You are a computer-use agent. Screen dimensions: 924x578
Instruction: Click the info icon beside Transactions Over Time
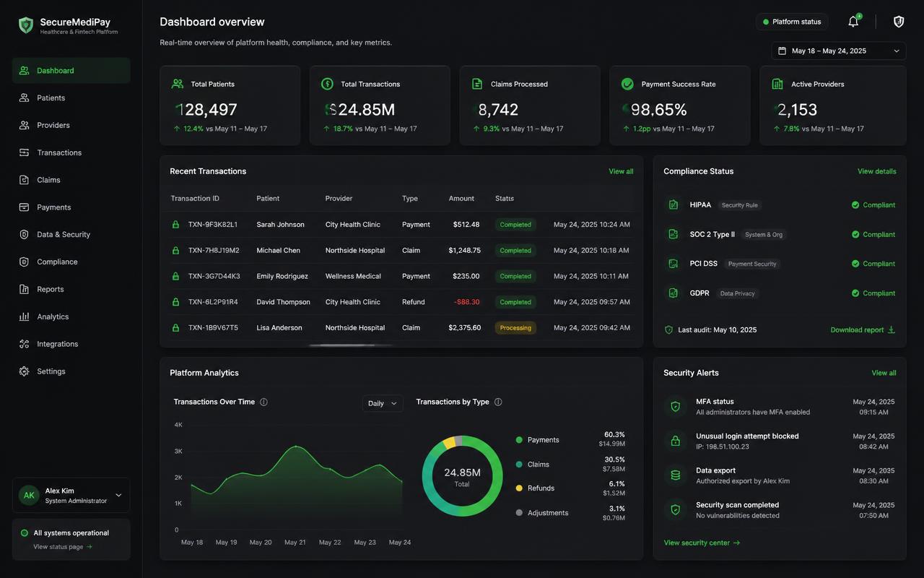pyautogui.click(x=263, y=402)
